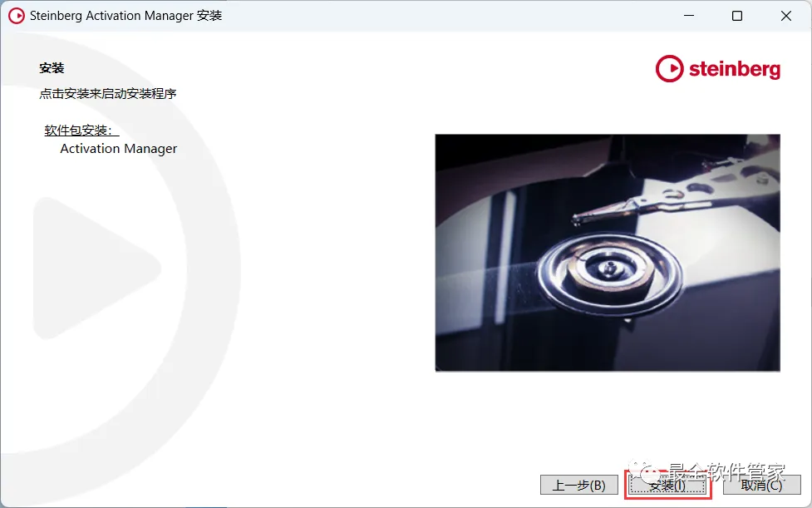Close the Steinberg Activation Manager installer

785,16
